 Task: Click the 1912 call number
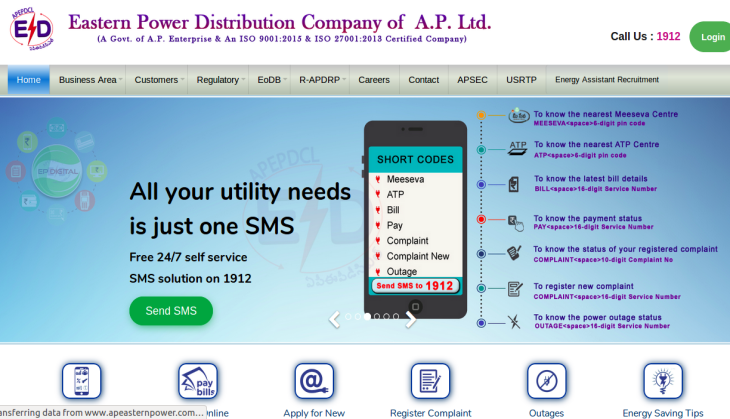(x=669, y=36)
